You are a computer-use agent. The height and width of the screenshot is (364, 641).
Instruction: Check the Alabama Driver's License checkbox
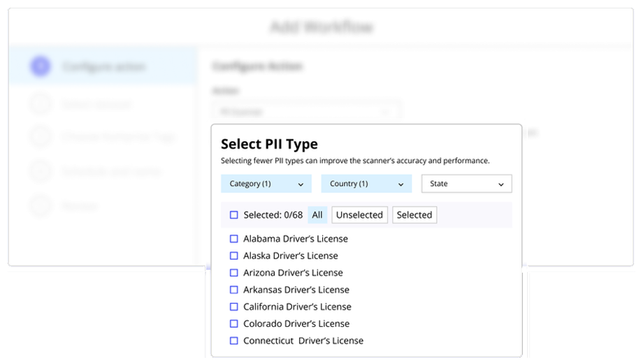(234, 239)
